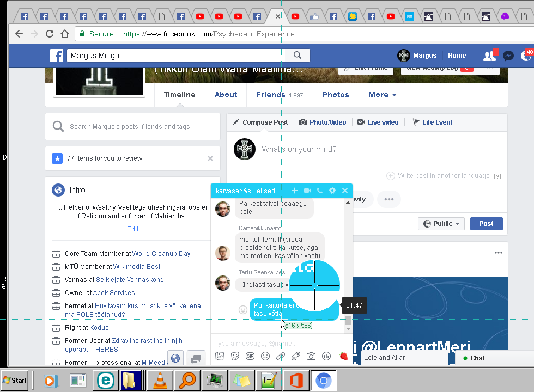Image resolution: width=534 pixels, height=392 pixels.
Task: Open friend requests icon in top bar
Action: tap(490, 56)
